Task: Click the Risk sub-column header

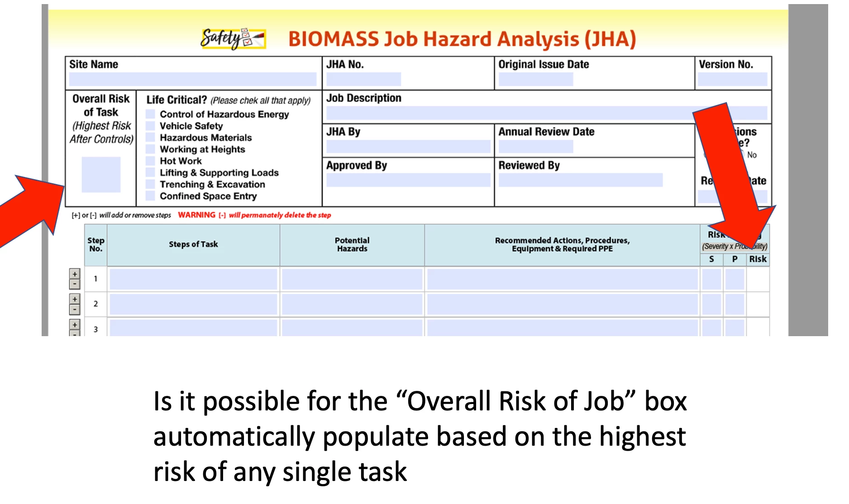Action: click(x=758, y=259)
